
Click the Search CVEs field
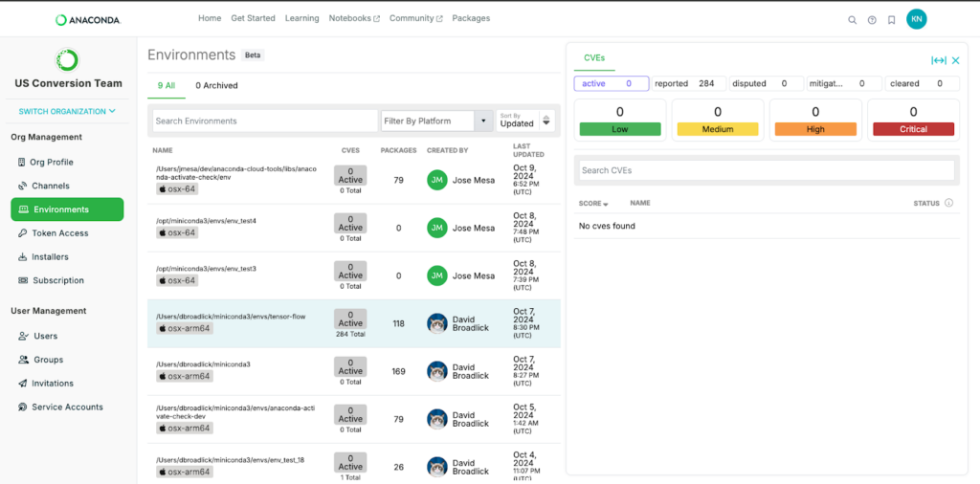[767, 170]
